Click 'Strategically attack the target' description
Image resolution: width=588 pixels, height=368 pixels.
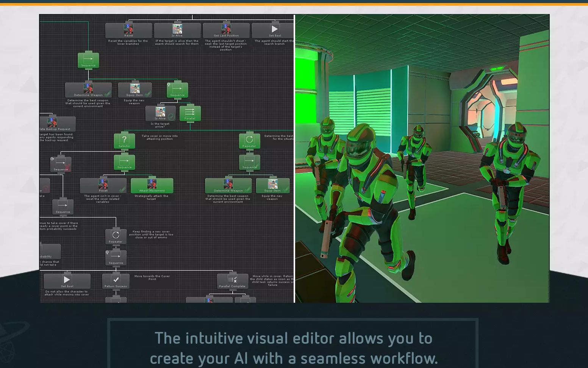pyautogui.click(x=151, y=197)
